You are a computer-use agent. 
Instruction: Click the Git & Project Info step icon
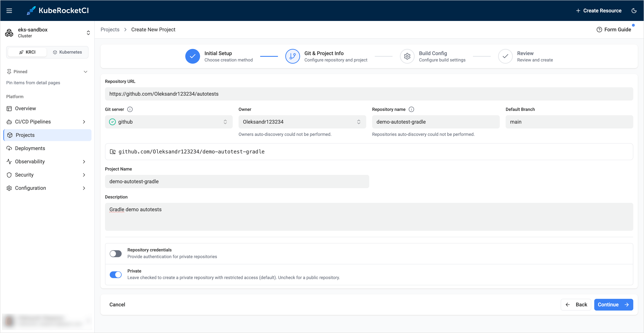pos(293,56)
